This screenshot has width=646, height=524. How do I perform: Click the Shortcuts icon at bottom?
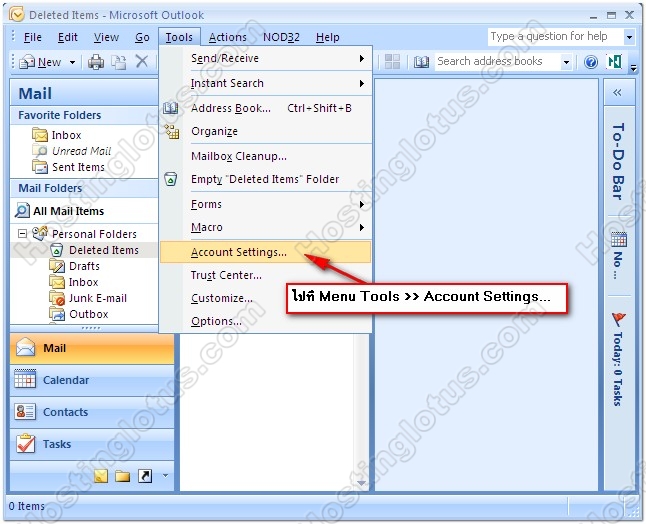click(x=145, y=476)
